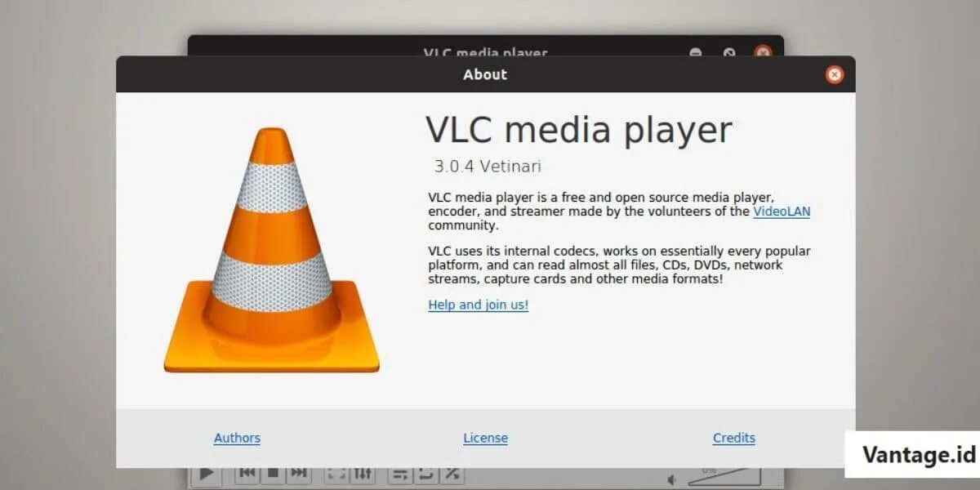This screenshot has width=980, height=490.
Task: Click the '3.0.4 Vetinari' version text
Action: coord(488,167)
